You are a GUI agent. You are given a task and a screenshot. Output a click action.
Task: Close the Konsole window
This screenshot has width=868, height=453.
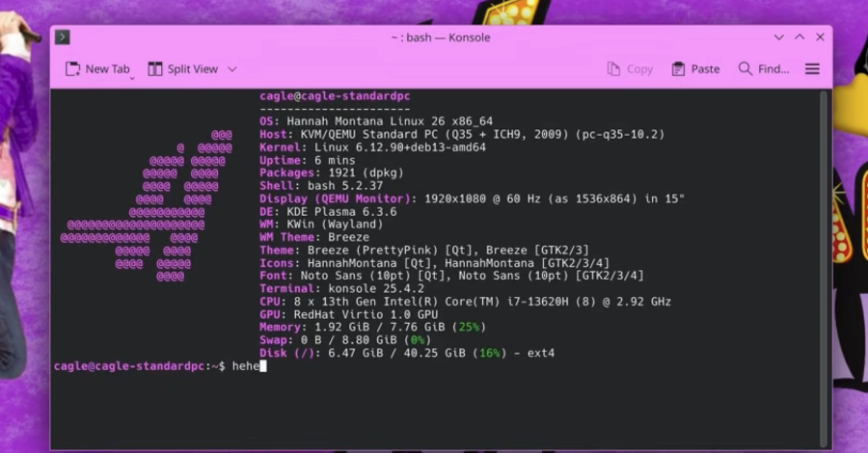point(821,37)
